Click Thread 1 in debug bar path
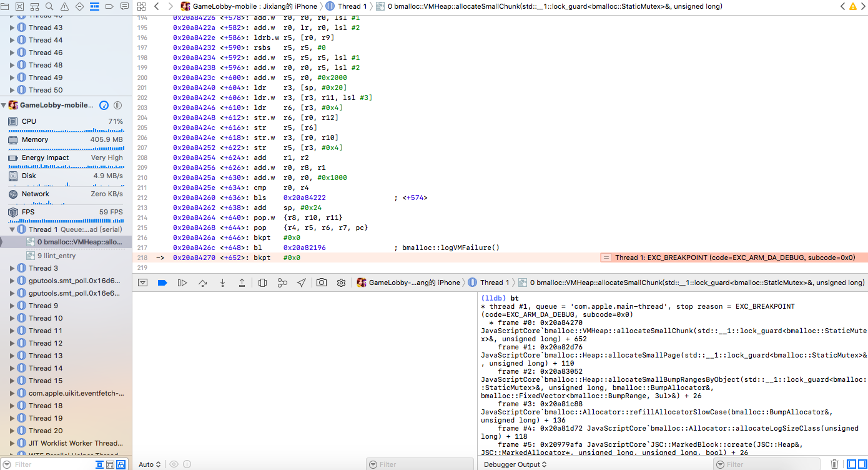The width and height of the screenshot is (868, 470). tap(489, 282)
